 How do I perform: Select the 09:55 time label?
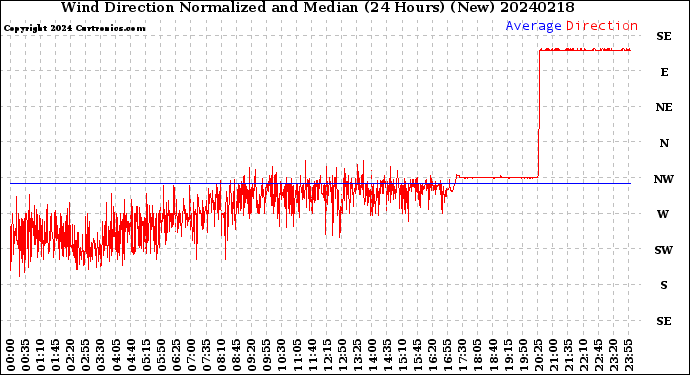point(267,355)
